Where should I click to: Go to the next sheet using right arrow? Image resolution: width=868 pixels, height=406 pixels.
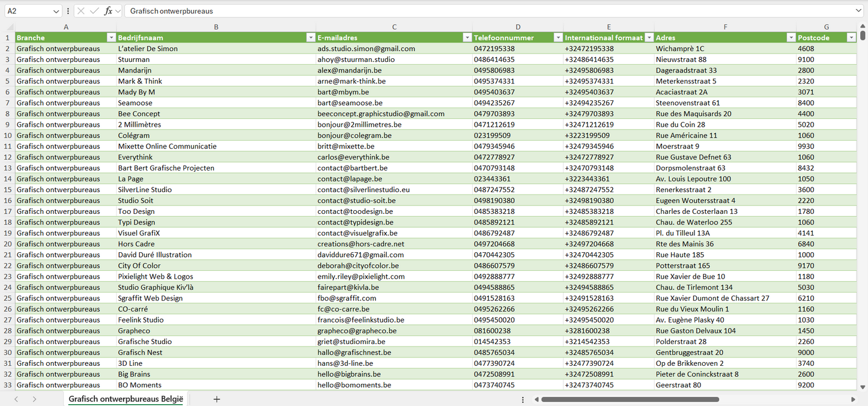click(34, 399)
